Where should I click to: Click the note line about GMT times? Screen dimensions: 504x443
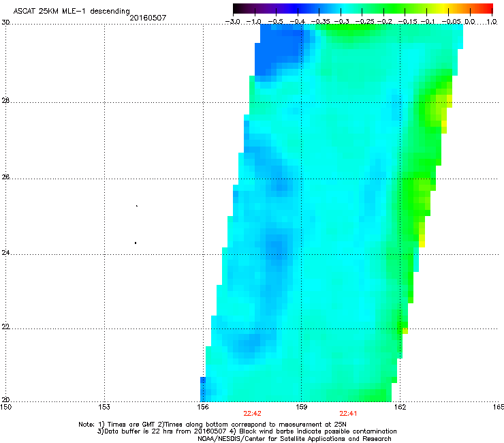tap(212, 425)
